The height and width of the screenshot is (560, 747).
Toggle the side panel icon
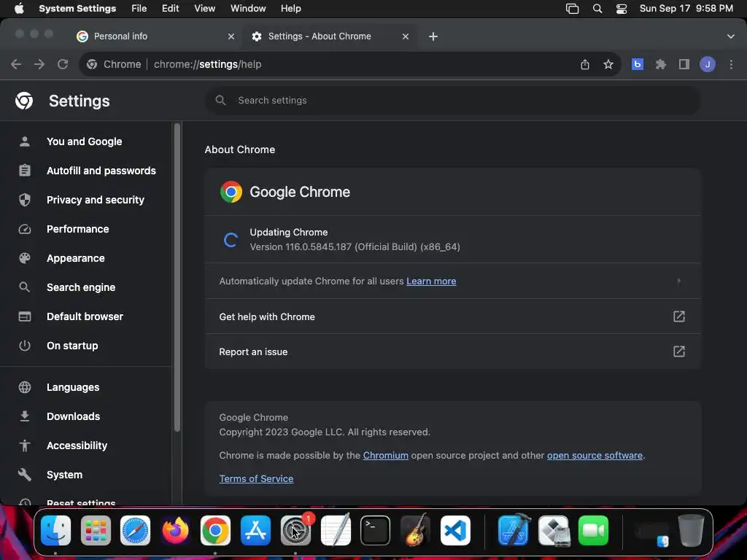click(x=684, y=64)
